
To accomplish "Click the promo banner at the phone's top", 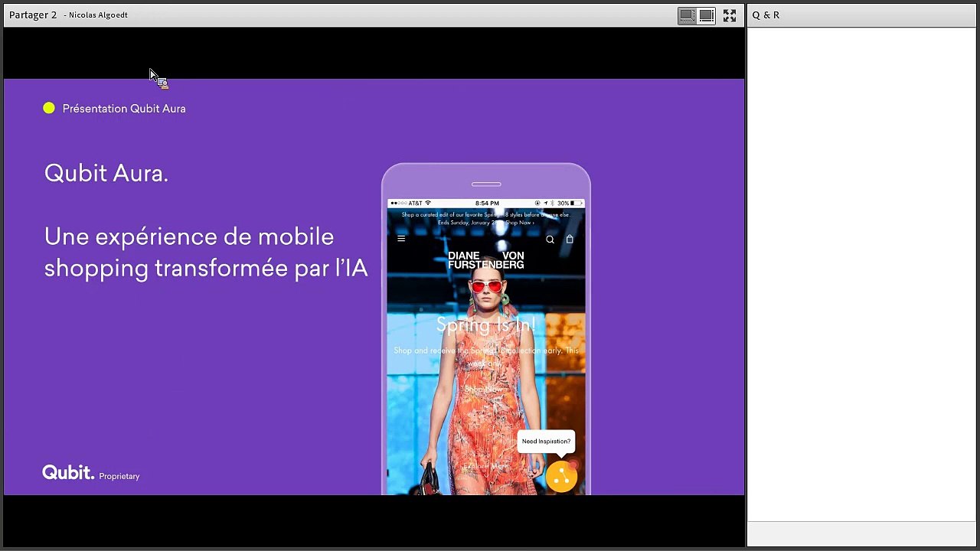I will tap(486, 219).
